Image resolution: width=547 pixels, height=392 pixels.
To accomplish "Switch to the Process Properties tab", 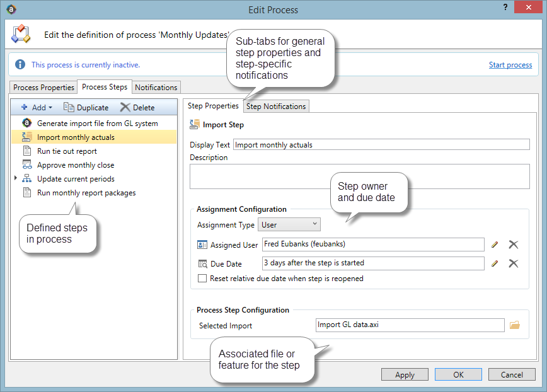I will 43,88.
